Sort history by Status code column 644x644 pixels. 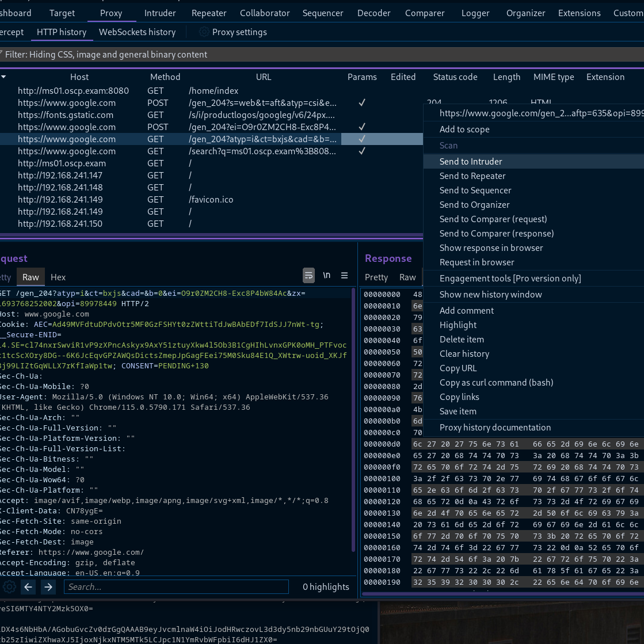(x=455, y=77)
